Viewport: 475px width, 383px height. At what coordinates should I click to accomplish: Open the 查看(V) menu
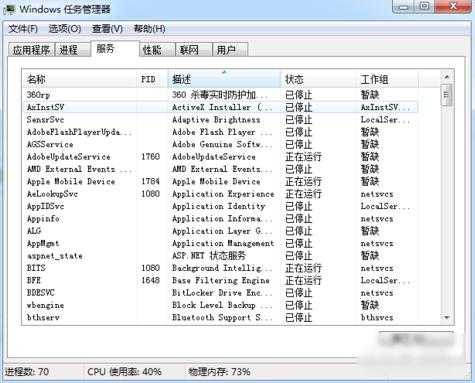click(107, 29)
